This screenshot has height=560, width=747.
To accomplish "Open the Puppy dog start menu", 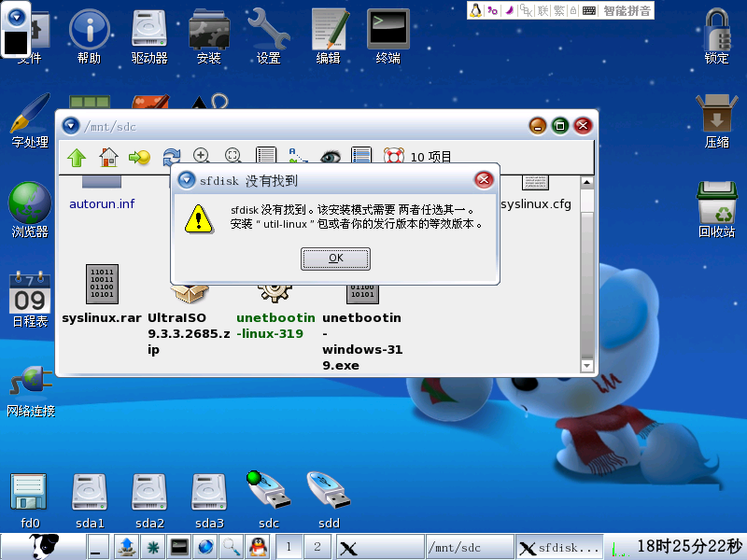I will click(x=43, y=546).
